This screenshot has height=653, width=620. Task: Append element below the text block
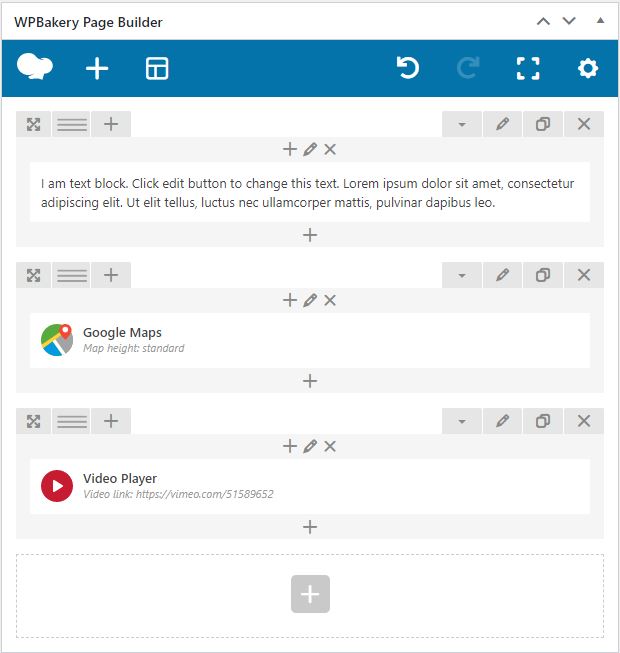point(310,235)
